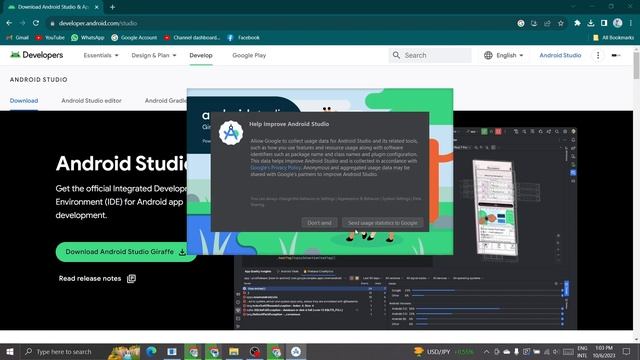The width and height of the screenshot is (640, 360).
Task: Open the Google Account bookmark
Action: (x=134, y=38)
